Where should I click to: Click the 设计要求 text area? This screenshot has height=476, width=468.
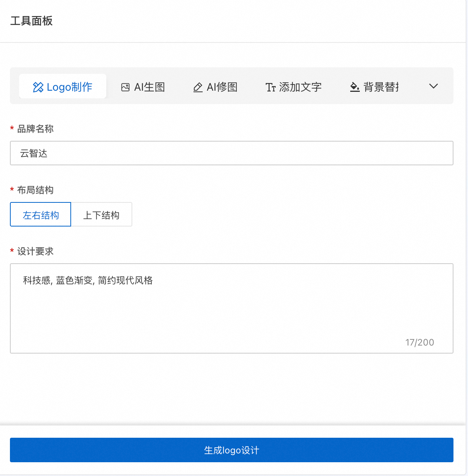click(x=232, y=308)
